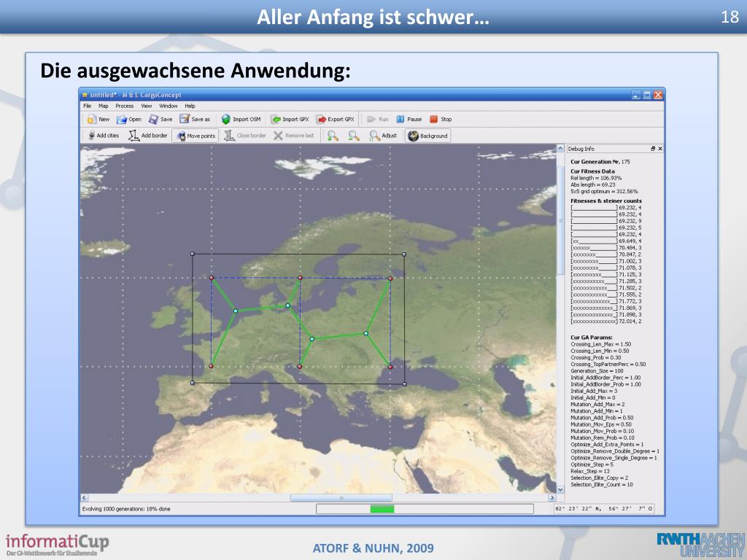Screen dimensions: 747x560
Task: Click '5x5 grid optimum = 312.56%' text
Action: click(x=604, y=192)
